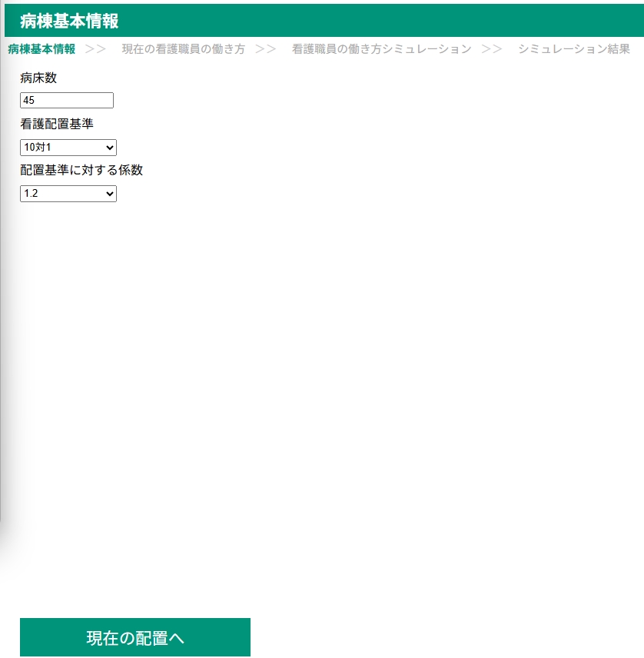
Task: Click the 配置基準に対する係数 label
Action: point(81,170)
